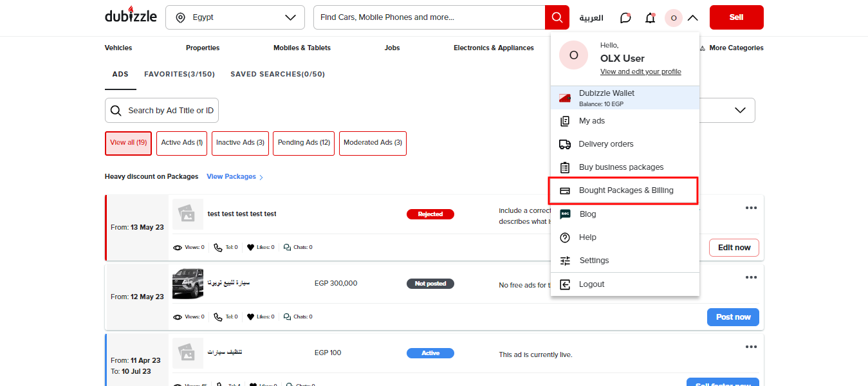Filter by Moderated Ads (3)
Screen dimensions: 868x386
click(373, 143)
